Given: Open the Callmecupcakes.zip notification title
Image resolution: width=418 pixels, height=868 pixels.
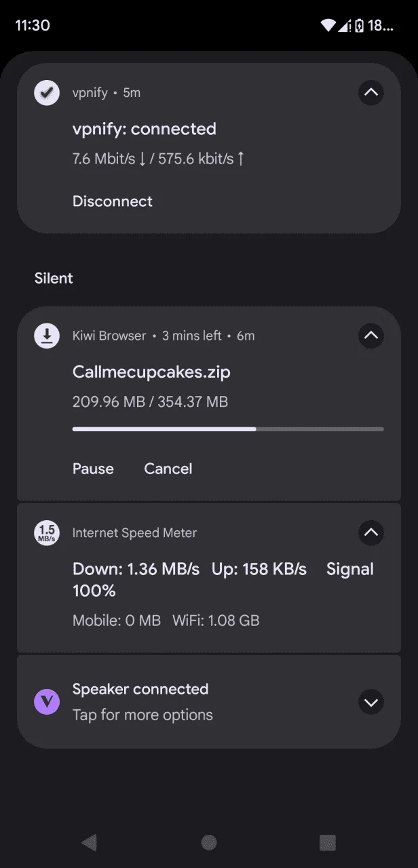Looking at the screenshot, I should coord(151,372).
